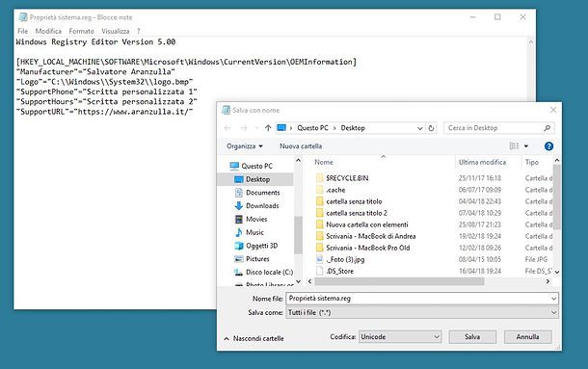Open the ? help menu in Blocco note

click(139, 31)
